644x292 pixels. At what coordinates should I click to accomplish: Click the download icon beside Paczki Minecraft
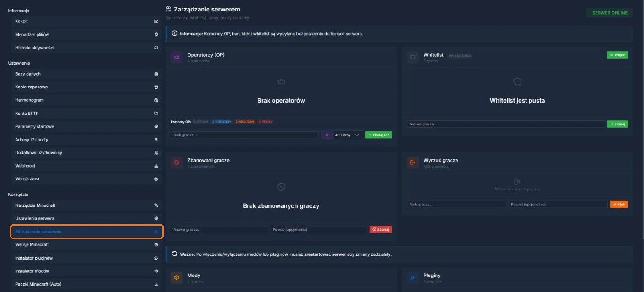(x=156, y=284)
